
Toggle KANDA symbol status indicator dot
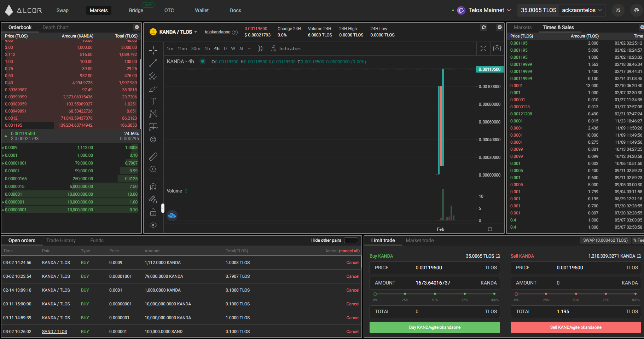(203, 61)
